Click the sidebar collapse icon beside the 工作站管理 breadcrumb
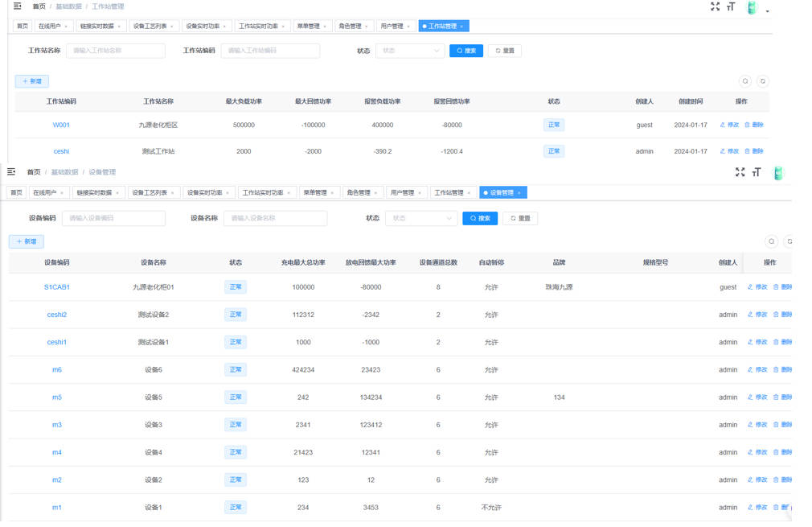Image resolution: width=812 pixels, height=527 pixels. (x=18, y=6)
